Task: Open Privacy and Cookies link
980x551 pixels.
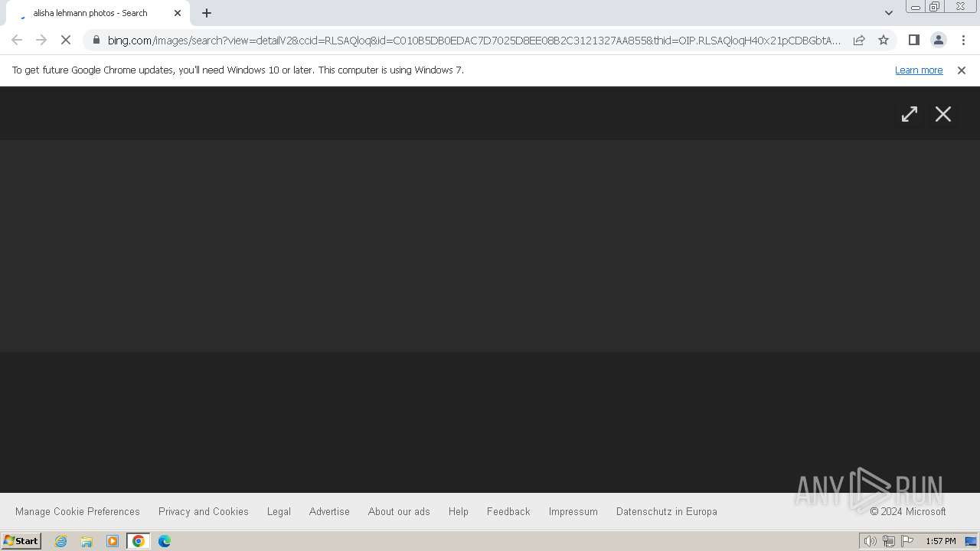Action: (x=204, y=511)
